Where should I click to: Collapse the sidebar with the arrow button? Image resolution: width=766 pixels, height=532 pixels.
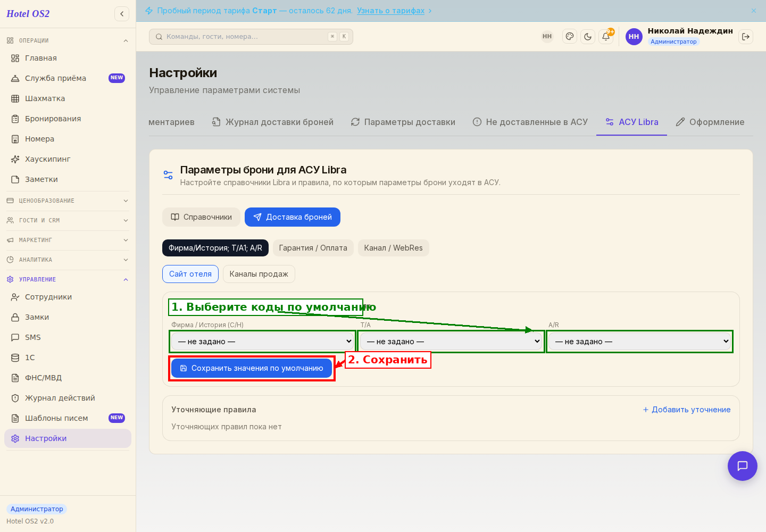(122, 14)
